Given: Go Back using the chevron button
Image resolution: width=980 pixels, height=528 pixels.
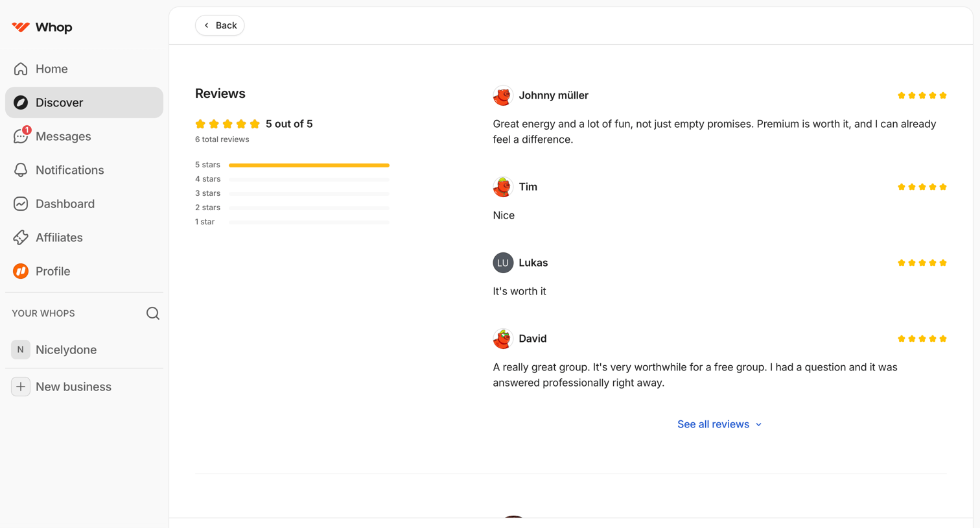Looking at the screenshot, I should coord(220,25).
